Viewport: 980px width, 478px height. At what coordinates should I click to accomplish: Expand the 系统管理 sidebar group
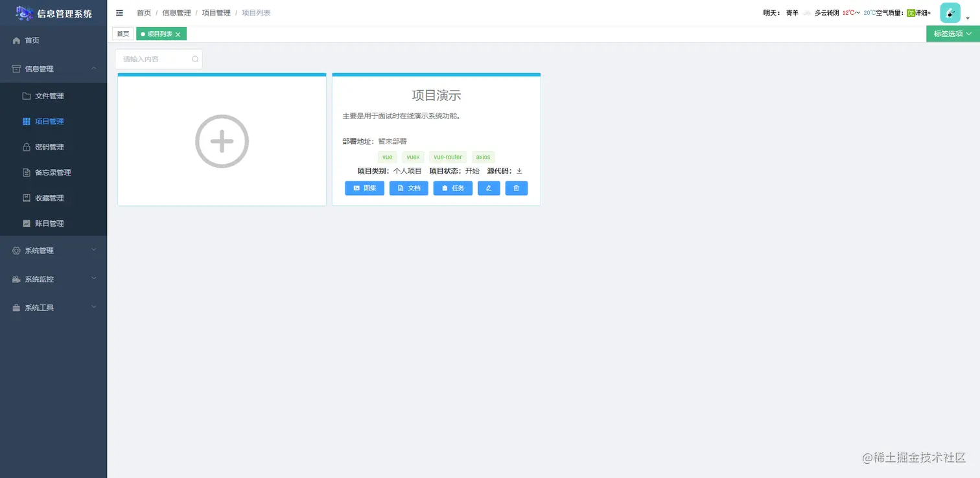(53, 251)
